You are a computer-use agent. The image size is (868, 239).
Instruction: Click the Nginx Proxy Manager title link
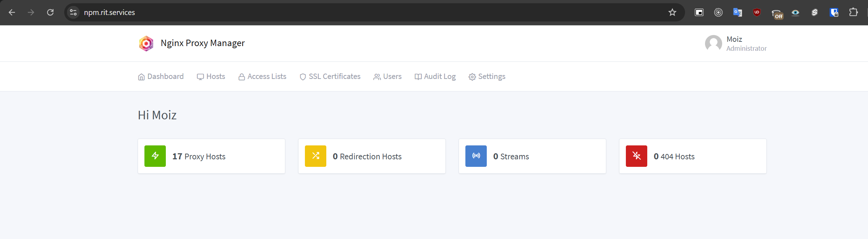[203, 43]
